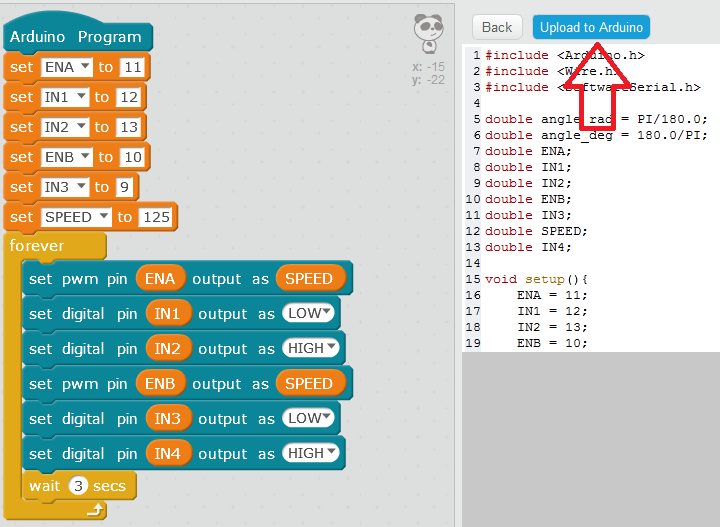Open the LOW dropdown on IN1 pin block
Image resolution: width=720 pixels, height=527 pixels.
click(x=309, y=313)
